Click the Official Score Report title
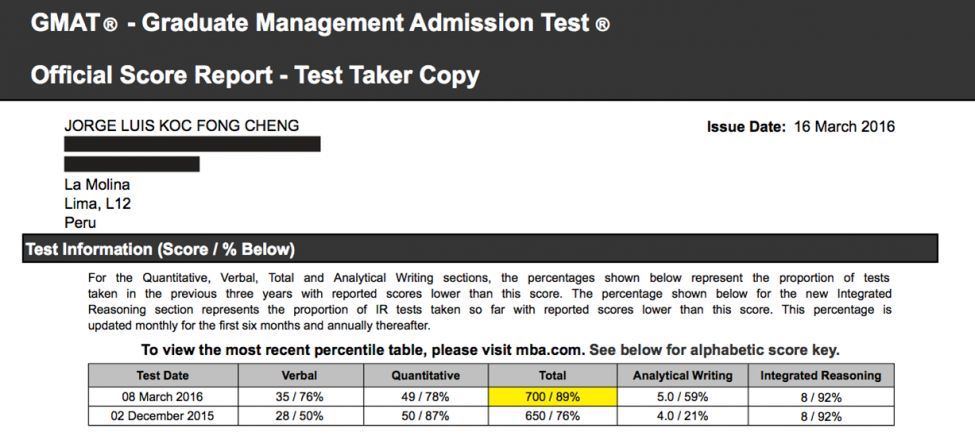Image resolution: width=975 pixels, height=436 pixels. click(255, 75)
